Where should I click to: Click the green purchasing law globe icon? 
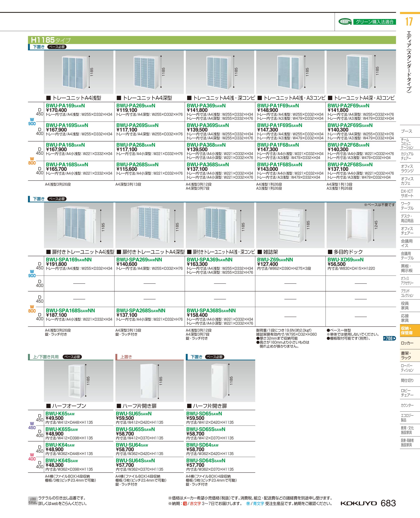click(345, 22)
